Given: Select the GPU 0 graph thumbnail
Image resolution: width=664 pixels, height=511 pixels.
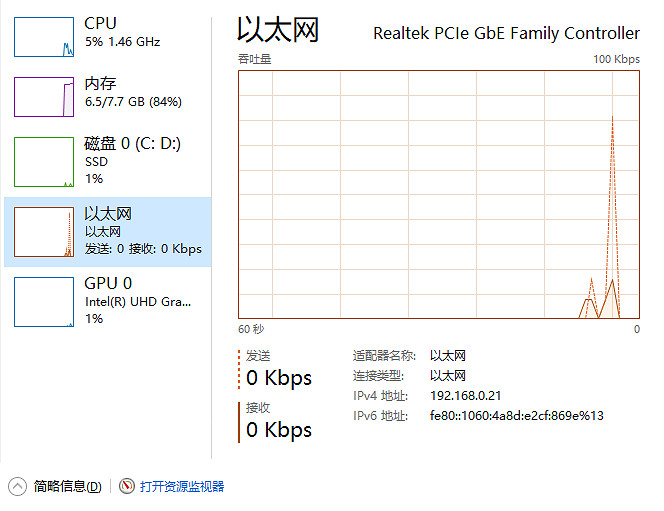Looking at the screenshot, I should tap(43, 302).
